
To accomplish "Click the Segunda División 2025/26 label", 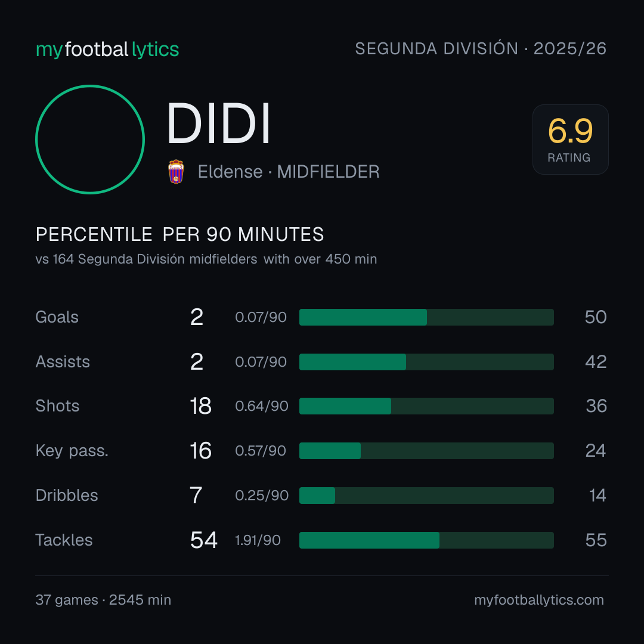I will 481,48.
